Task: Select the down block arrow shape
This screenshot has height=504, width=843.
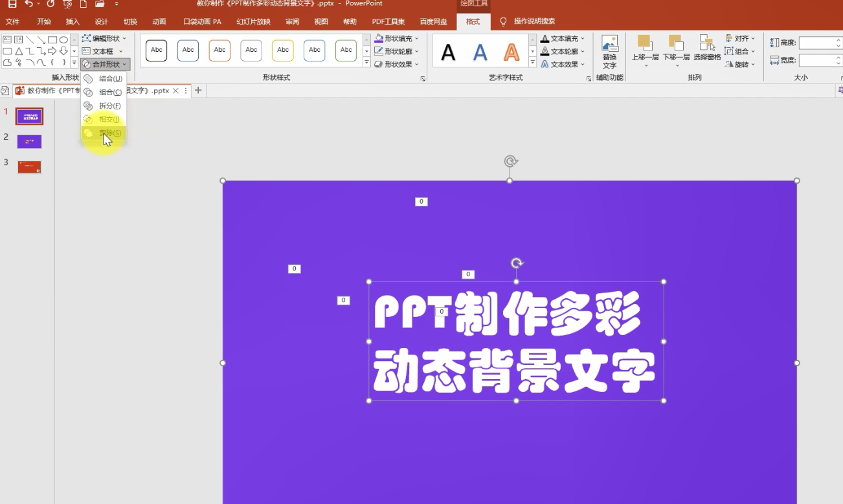Action: (63, 51)
